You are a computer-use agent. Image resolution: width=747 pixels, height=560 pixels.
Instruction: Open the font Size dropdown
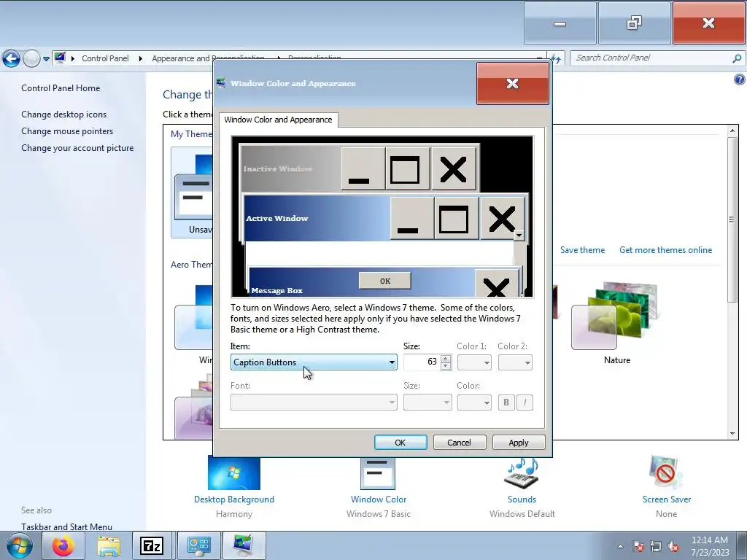427,402
